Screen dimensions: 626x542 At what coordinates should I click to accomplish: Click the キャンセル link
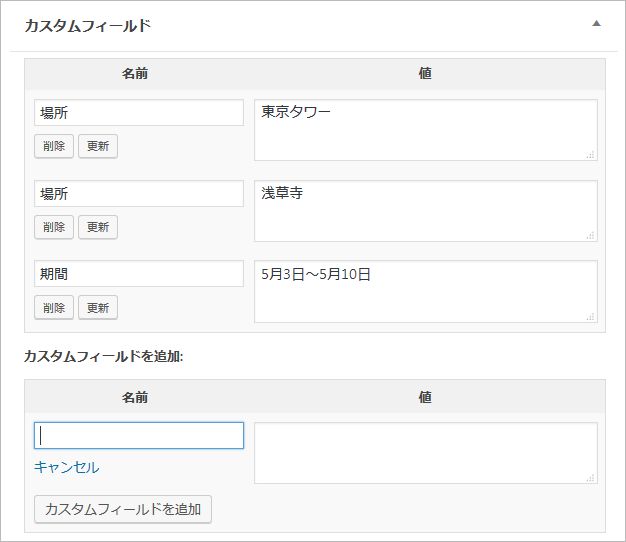click(67, 467)
